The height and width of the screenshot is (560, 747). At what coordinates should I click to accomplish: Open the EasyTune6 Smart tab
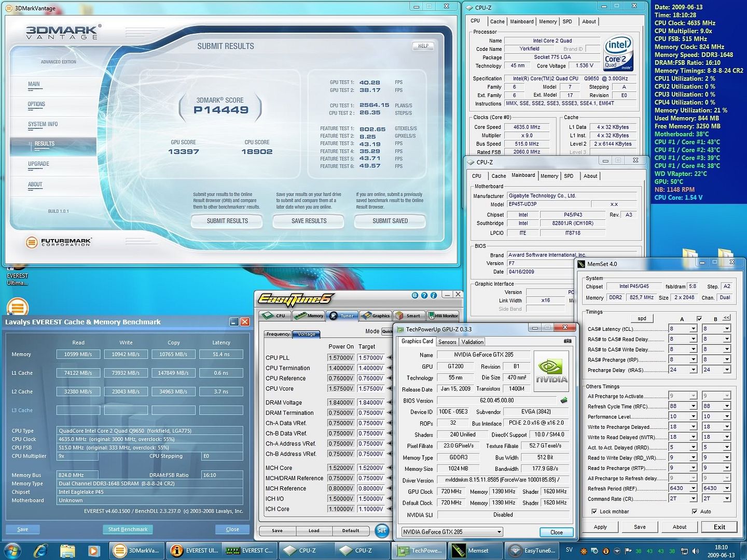point(409,315)
